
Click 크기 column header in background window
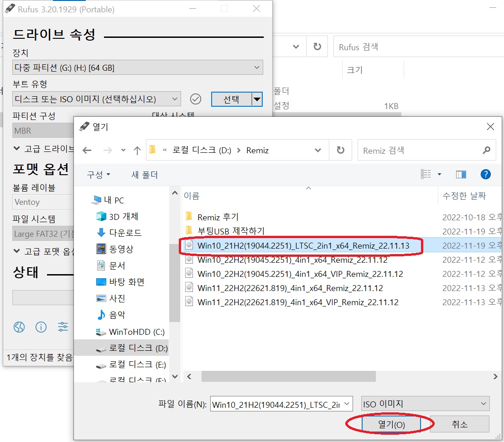355,70
